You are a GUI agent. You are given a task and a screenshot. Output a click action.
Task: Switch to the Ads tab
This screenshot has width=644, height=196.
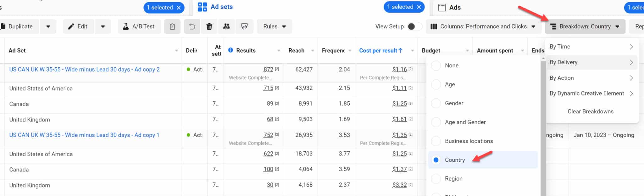point(454,8)
